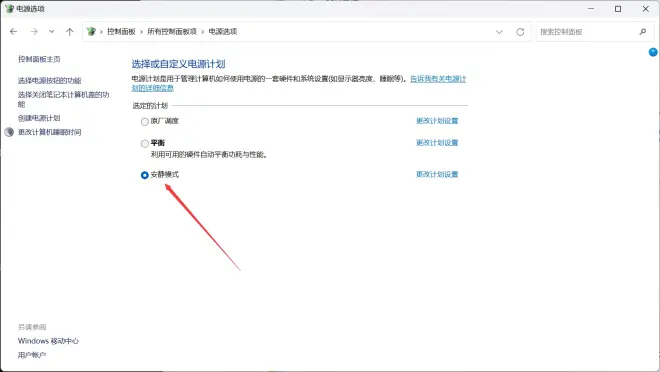Click 利用可用的硬件自动平衡功耗与性能 description
The width and height of the screenshot is (660, 372).
coord(209,155)
